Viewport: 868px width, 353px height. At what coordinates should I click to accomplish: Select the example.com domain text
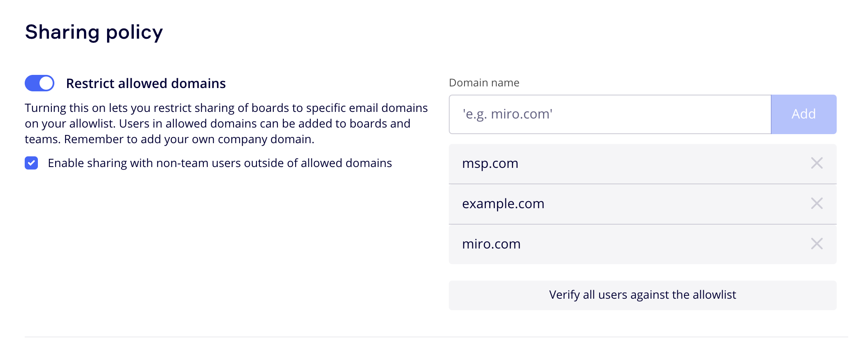(503, 204)
